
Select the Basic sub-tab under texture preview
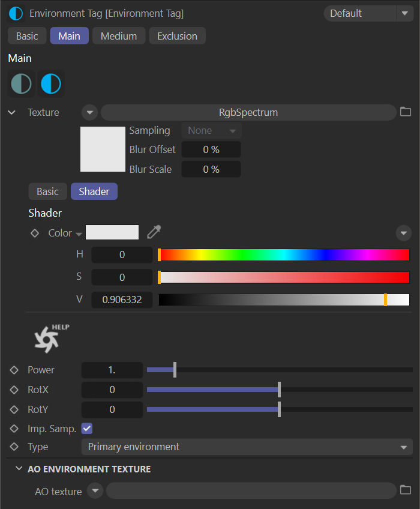[x=47, y=191]
